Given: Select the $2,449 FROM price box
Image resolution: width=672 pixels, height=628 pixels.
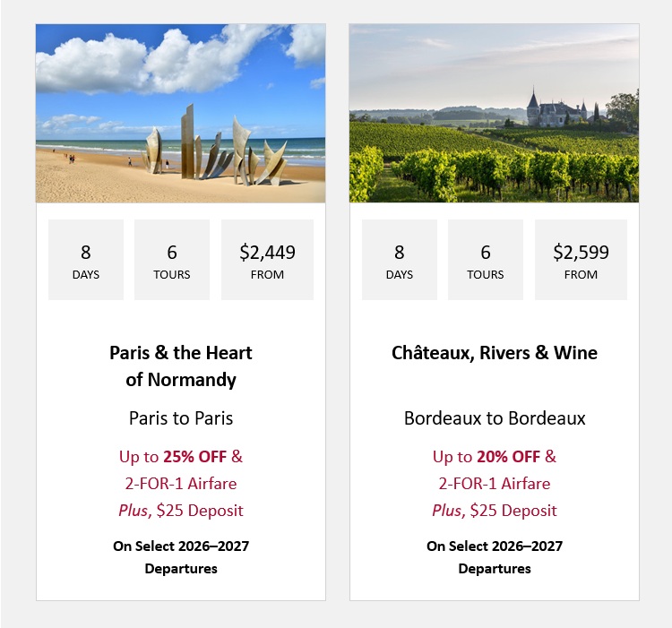Looking at the screenshot, I should (267, 260).
